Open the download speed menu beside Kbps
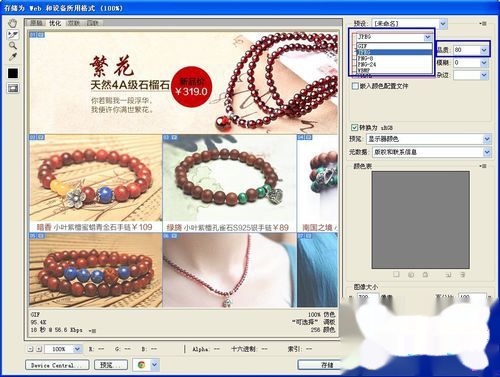 pos(92,330)
